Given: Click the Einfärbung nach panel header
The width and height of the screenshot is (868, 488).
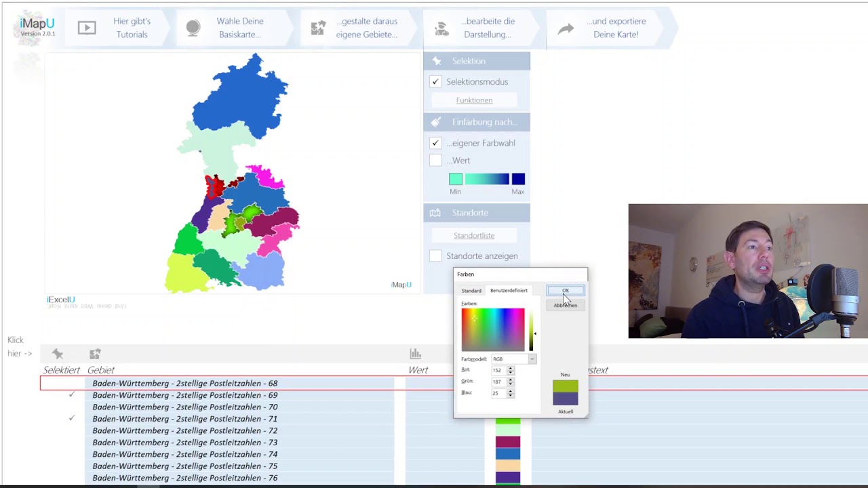Looking at the screenshot, I should tap(477, 122).
